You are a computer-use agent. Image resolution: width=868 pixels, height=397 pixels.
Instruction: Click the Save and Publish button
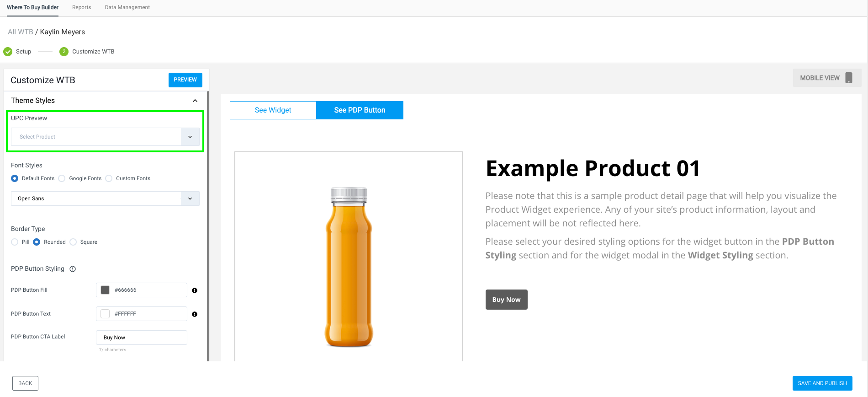point(822,383)
